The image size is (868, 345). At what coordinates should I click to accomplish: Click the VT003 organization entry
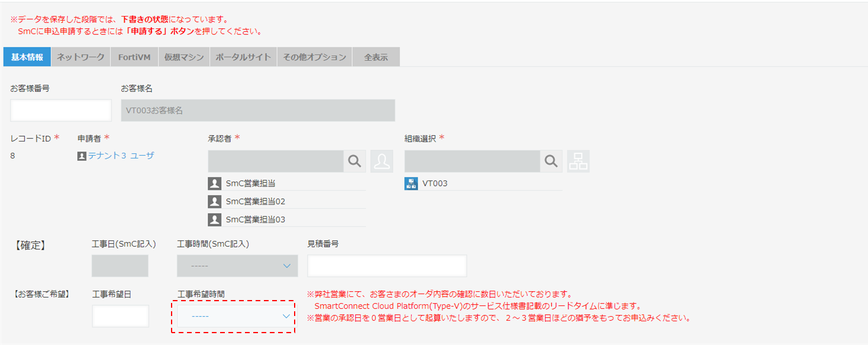pos(435,183)
